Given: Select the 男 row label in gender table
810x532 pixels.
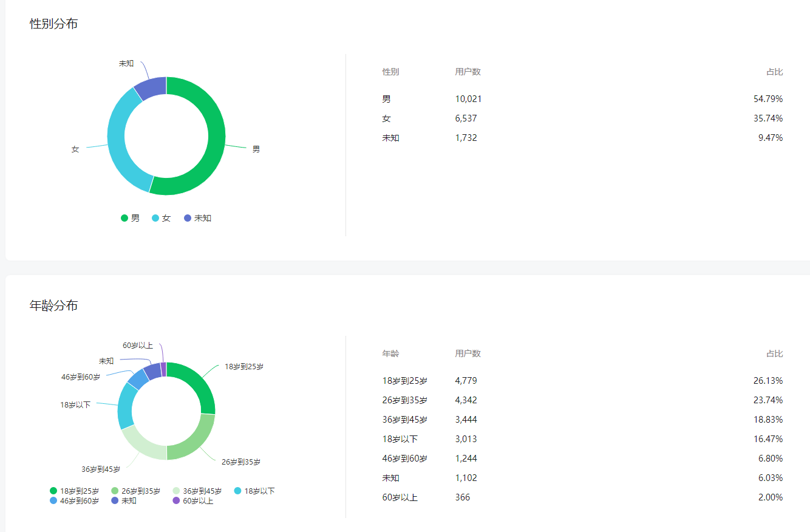Looking at the screenshot, I should [386, 99].
